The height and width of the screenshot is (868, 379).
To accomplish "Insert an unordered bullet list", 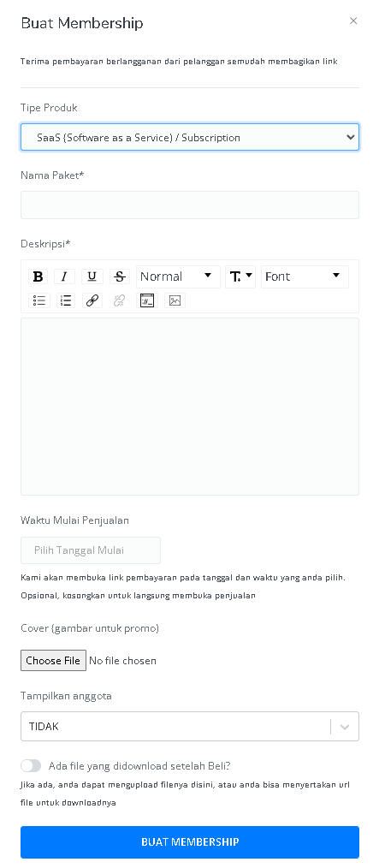I will 39,300.
